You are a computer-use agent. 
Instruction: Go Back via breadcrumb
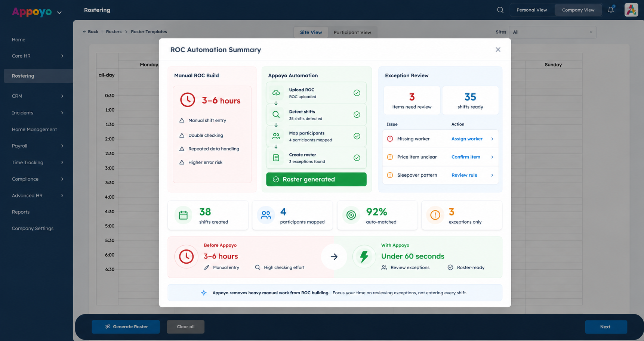tap(90, 32)
